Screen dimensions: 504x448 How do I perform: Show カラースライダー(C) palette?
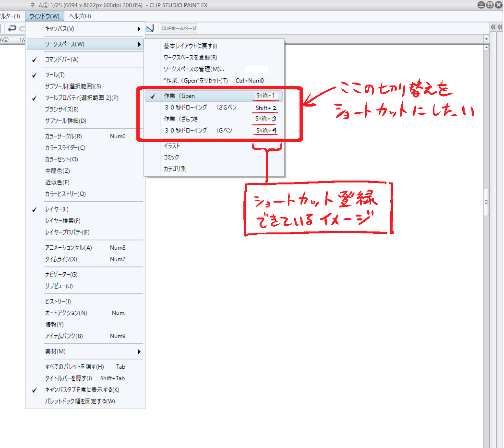[x=85, y=148]
